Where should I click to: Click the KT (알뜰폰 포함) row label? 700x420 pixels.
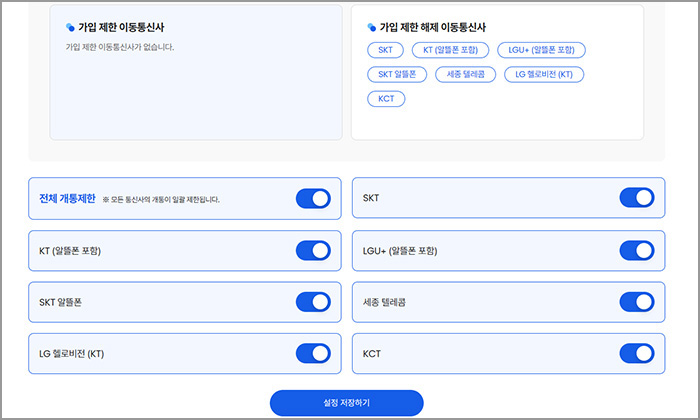click(70, 251)
